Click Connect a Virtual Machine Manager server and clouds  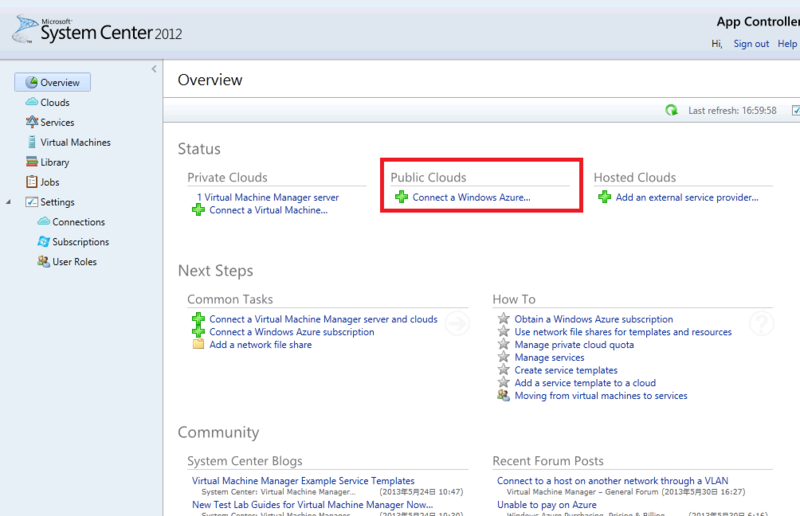323,320
